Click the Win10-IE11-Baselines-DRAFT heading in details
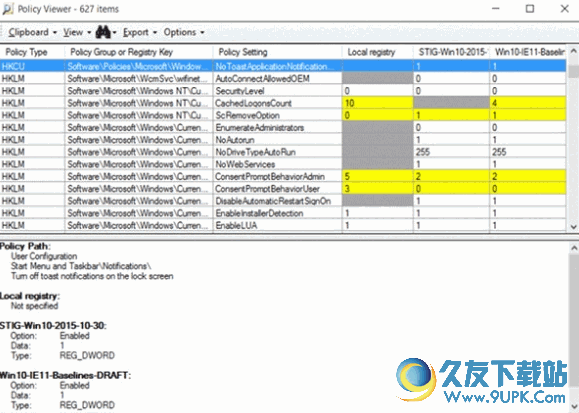This screenshot has height=413, width=579. coord(65,375)
